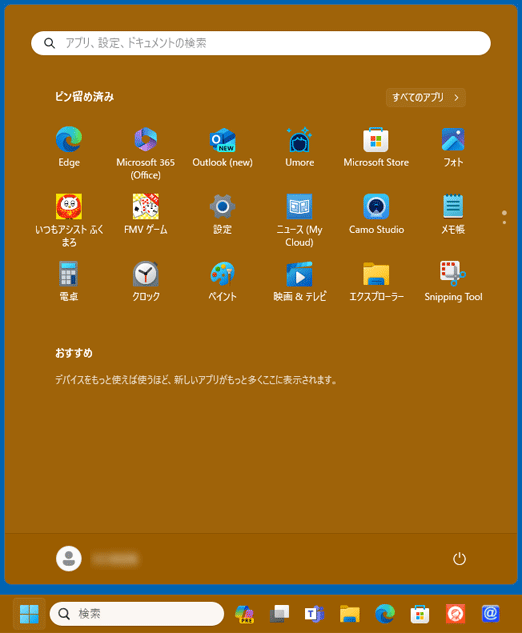522x633 pixels.
Task: Click the Start menu search field
Action: (261, 43)
